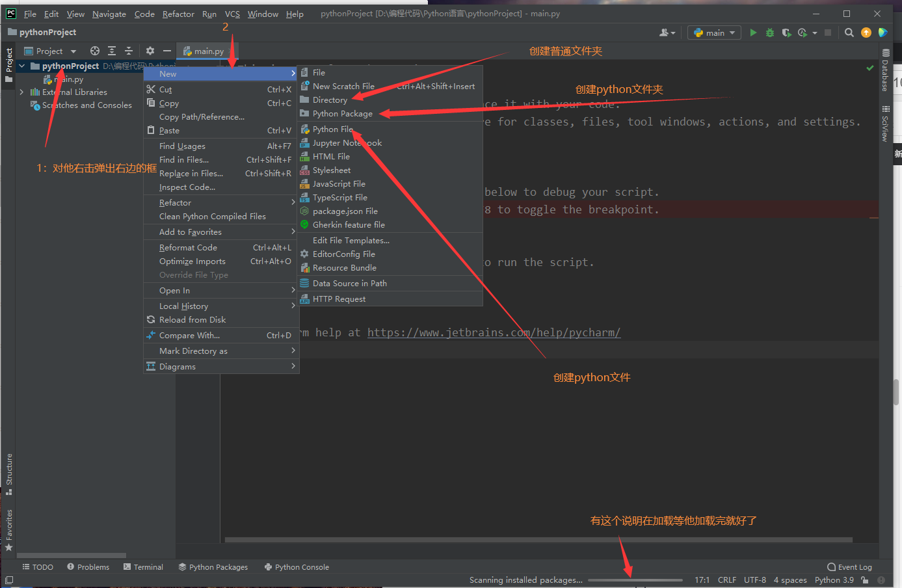
Task: Open the main run configuration dropdown
Action: [x=714, y=33]
